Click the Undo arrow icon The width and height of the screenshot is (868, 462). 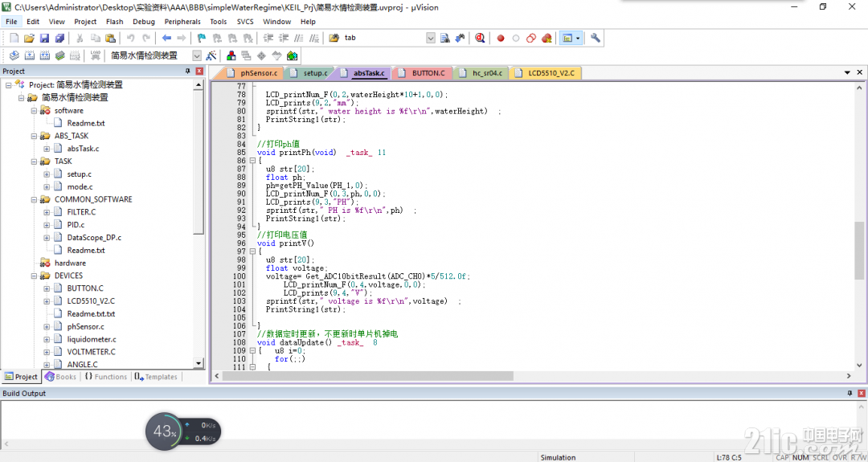click(x=131, y=39)
